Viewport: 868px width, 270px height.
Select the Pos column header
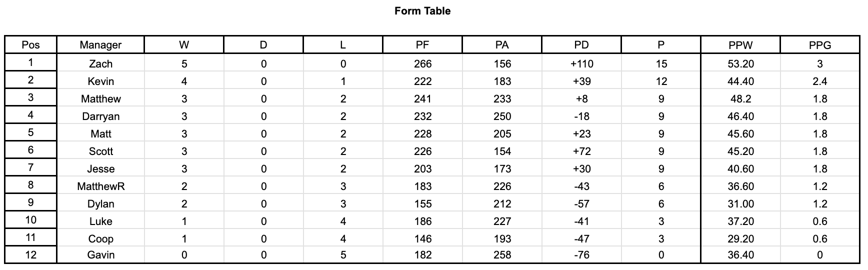tap(30, 45)
